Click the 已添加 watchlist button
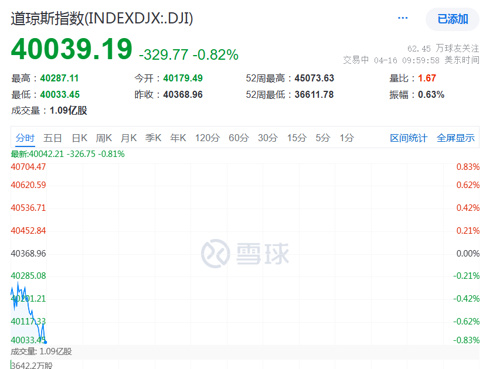 453,19
